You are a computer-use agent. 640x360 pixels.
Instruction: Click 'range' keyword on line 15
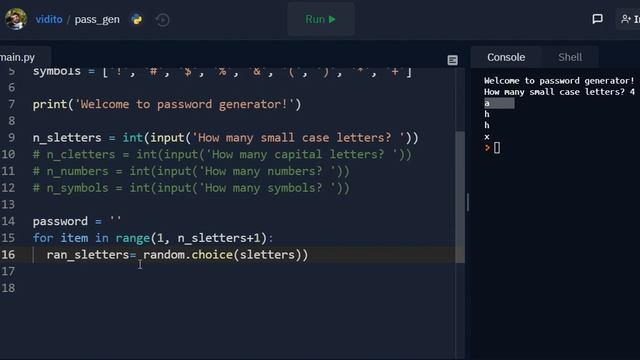point(133,238)
